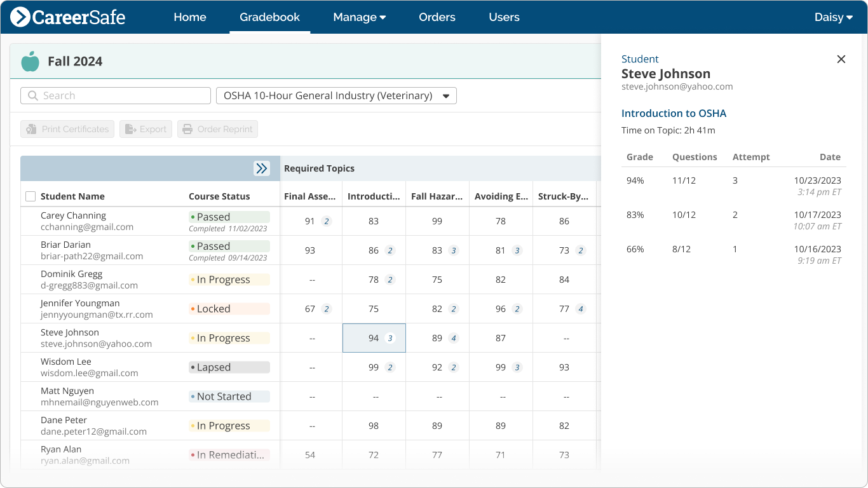Click the magnifier icon in the search bar
This screenshot has height=488, width=868.
tap(33, 95)
